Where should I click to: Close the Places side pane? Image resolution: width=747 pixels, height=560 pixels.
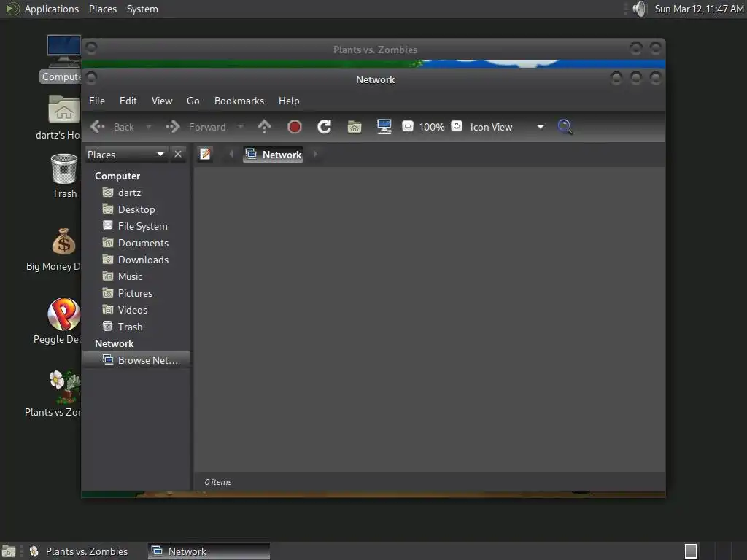(178, 155)
